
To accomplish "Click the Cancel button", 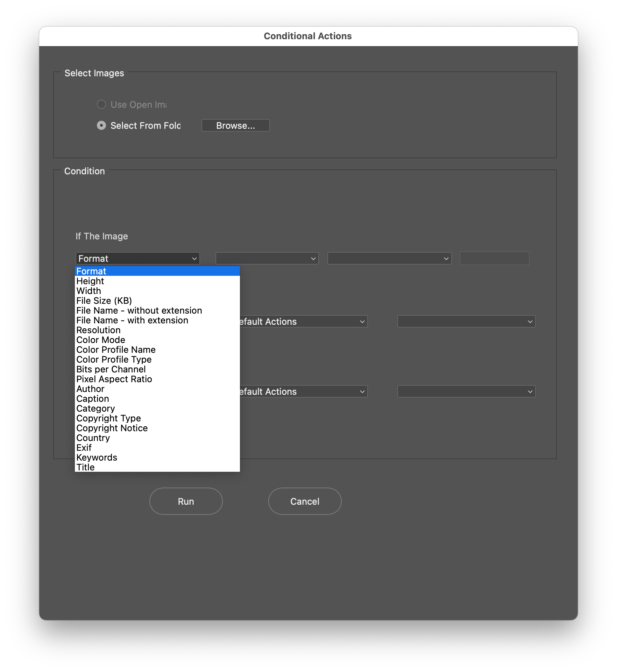I will 304,501.
